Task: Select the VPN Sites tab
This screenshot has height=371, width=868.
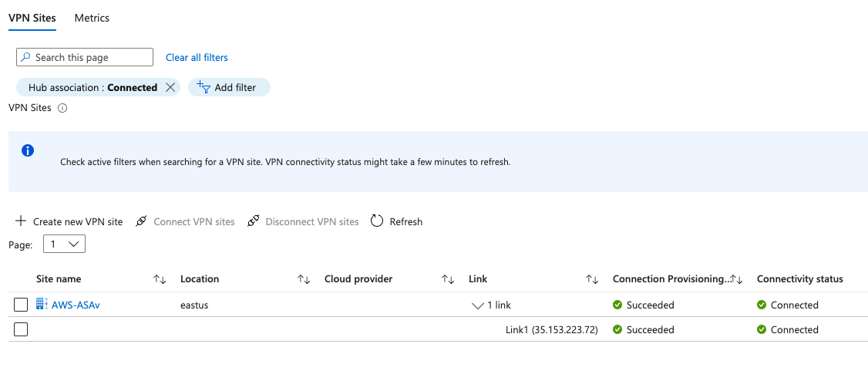Action: coord(32,18)
